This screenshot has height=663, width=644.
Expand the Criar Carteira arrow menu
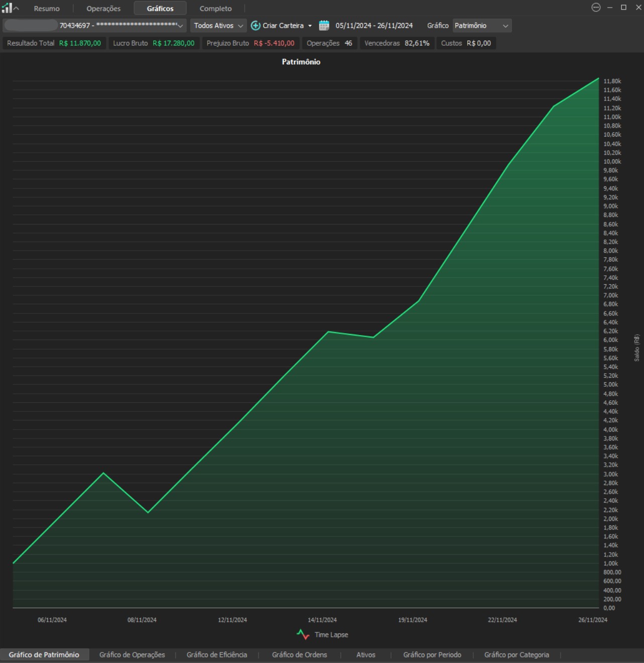(310, 26)
